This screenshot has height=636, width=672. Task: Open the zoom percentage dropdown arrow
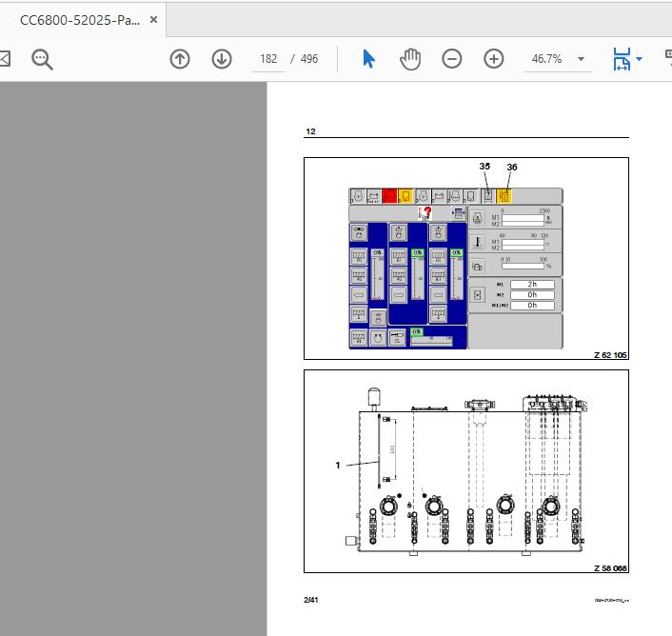[x=582, y=59]
